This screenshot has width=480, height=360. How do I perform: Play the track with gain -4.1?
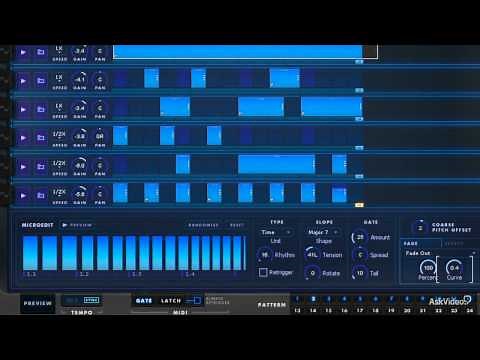coord(23,81)
